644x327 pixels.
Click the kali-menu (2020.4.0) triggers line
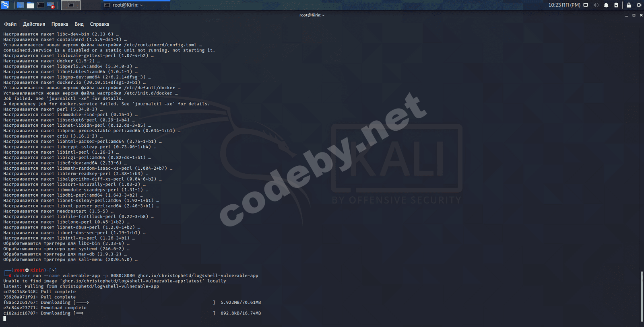tap(70, 259)
